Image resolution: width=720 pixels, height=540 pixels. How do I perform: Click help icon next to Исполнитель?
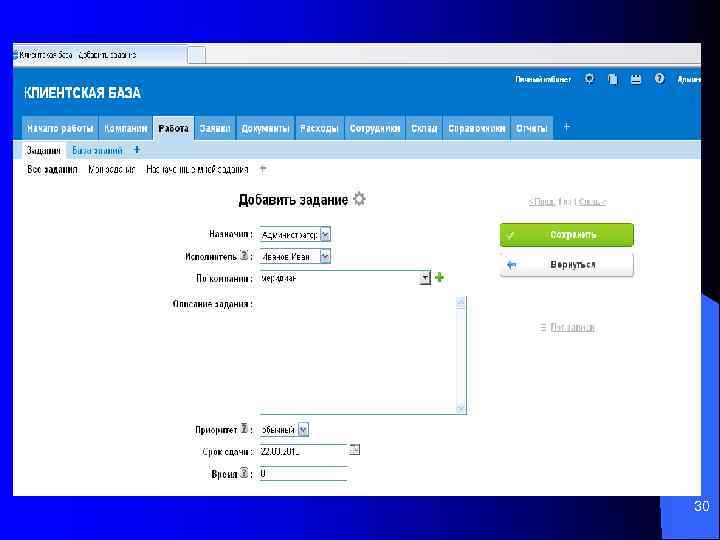click(245, 256)
